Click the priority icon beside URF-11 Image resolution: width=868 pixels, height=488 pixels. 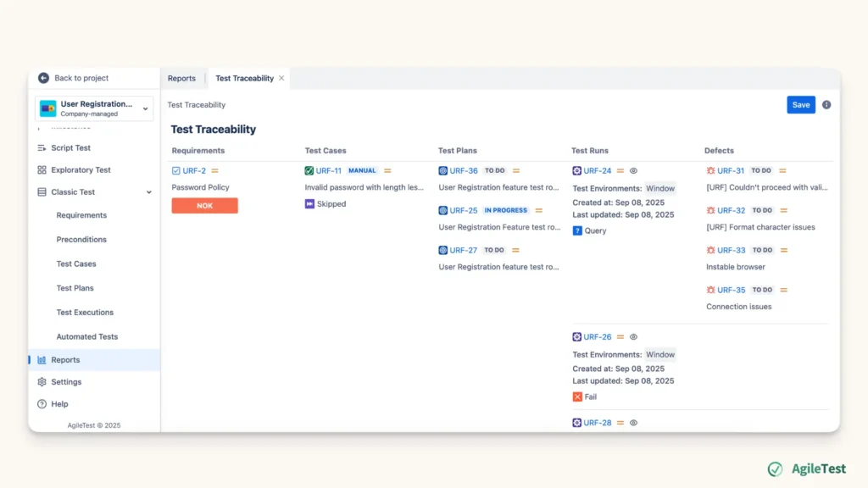387,171
